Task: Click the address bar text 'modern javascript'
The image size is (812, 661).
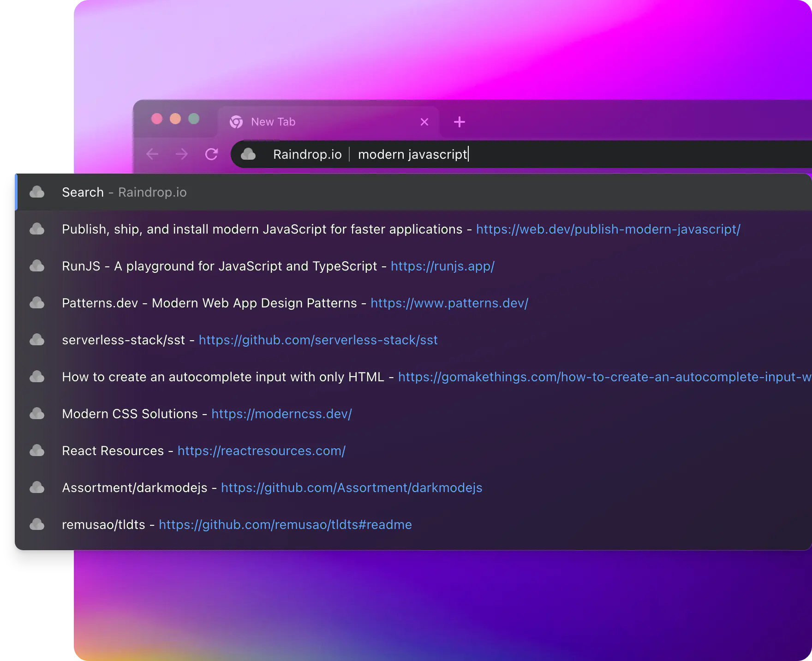Action: click(412, 154)
